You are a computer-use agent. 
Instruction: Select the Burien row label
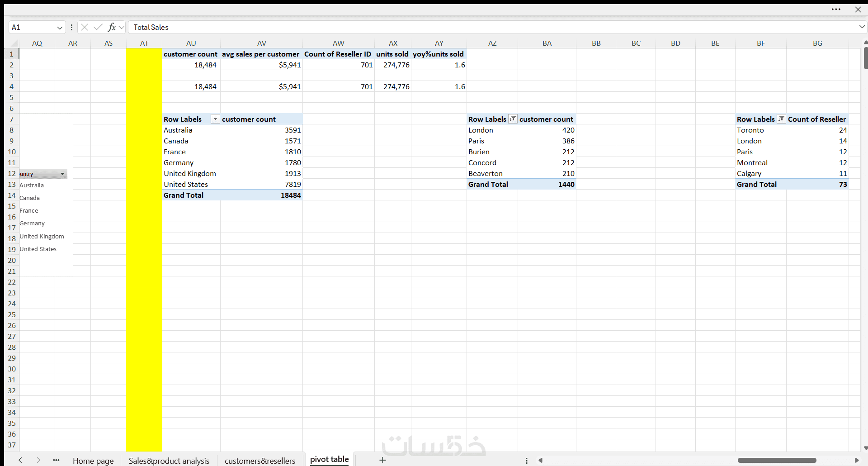[x=492, y=152]
